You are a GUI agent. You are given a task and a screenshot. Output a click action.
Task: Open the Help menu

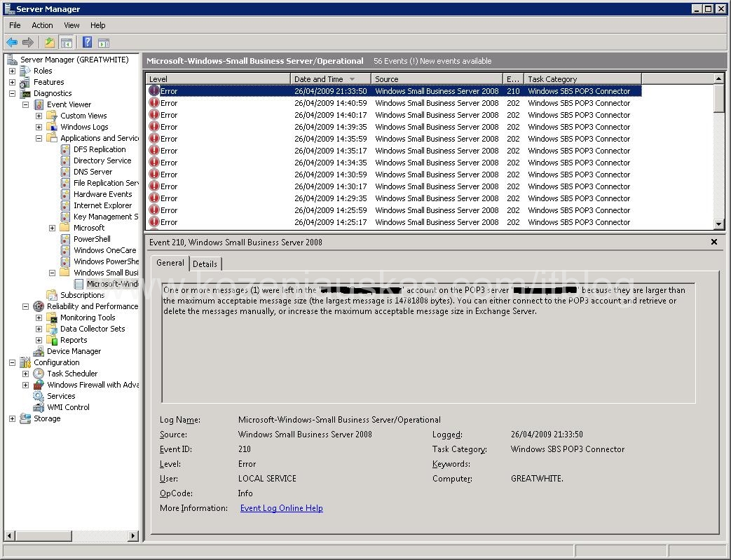point(98,25)
